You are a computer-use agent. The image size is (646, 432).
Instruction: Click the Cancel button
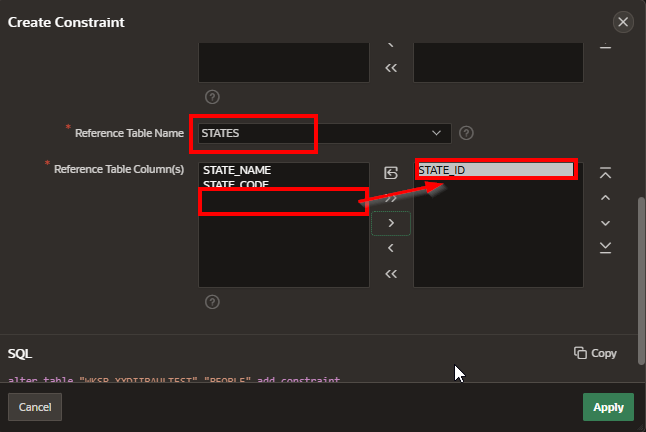coord(35,407)
